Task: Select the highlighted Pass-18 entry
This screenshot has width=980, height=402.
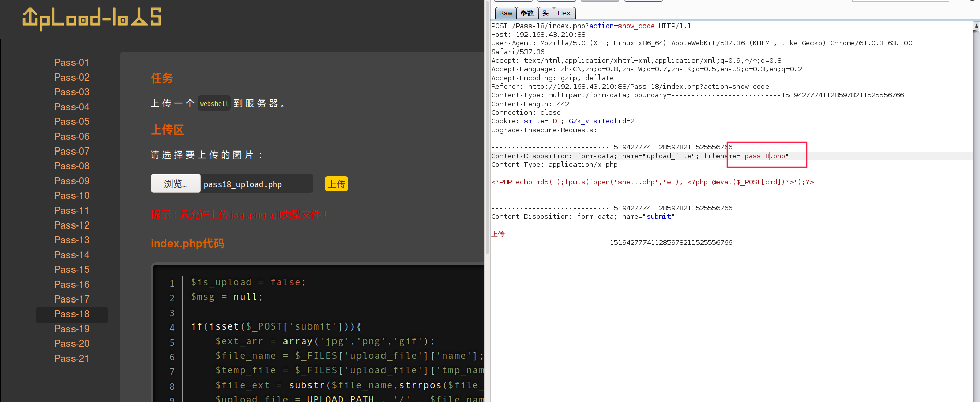Action: (71, 314)
